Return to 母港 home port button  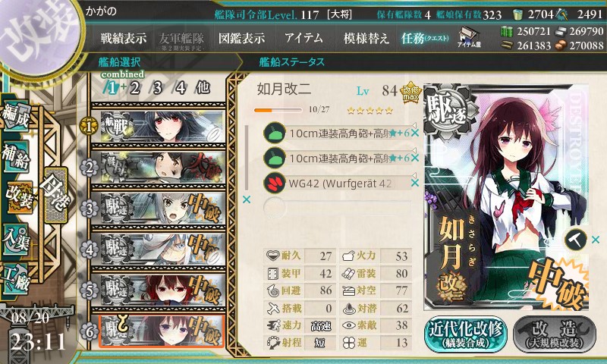55,195
